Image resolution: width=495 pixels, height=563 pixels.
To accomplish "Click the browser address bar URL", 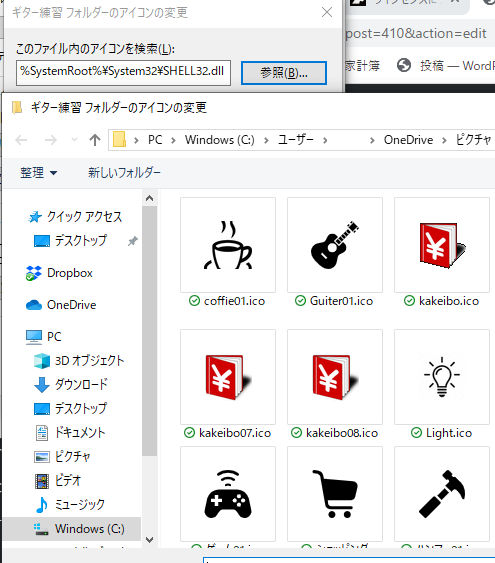I will point(416,34).
